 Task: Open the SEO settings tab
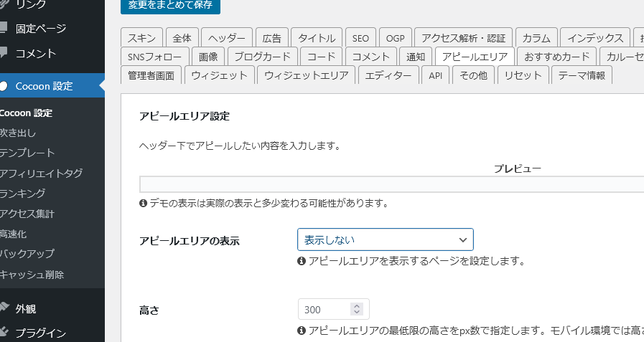360,38
